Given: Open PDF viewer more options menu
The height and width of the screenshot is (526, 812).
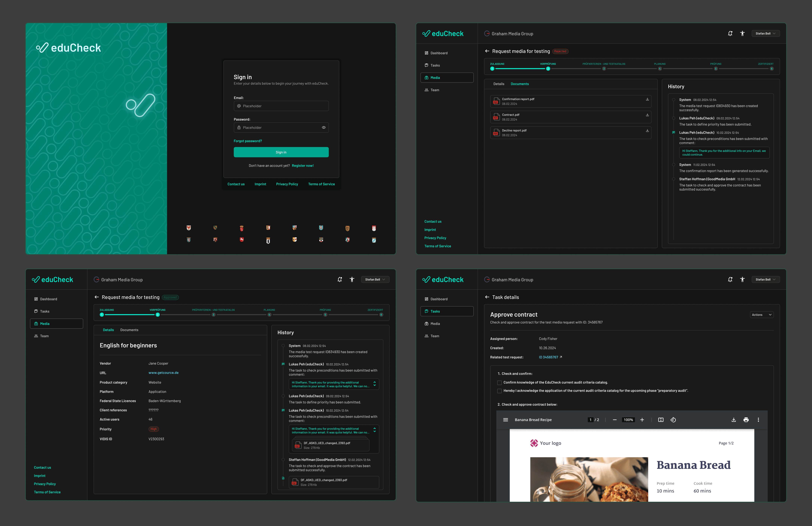Looking at the screenshot, I should (x=758, y=420).
